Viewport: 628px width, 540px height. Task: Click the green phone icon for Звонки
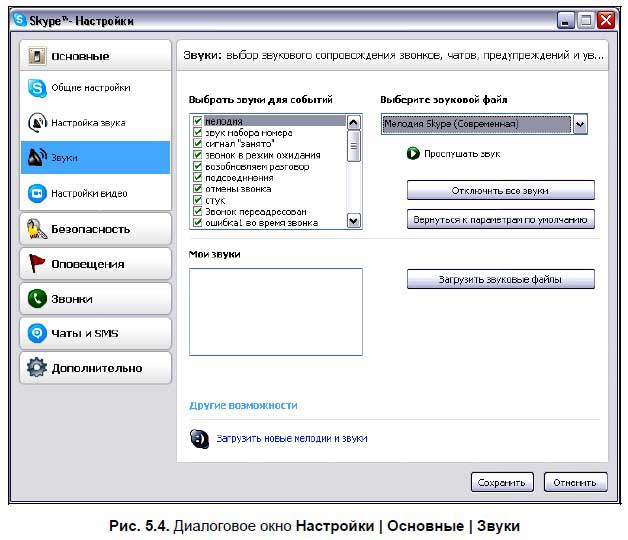pyautogui.click(x=37, y=299)
